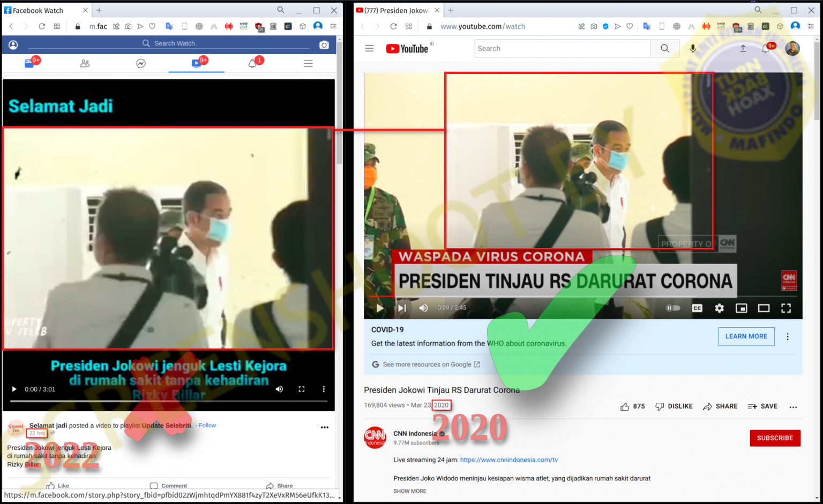This screenshot has width=823, height=504.
Task: Toggle YouTube autoplay switch
Action: (x=672, y=308)
